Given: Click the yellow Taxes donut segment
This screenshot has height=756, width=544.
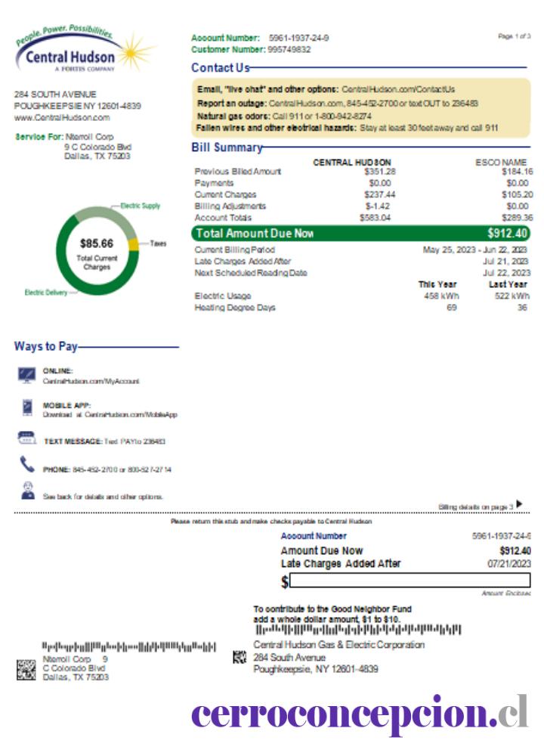Looking at the screenshot, I should coord(133,244).
